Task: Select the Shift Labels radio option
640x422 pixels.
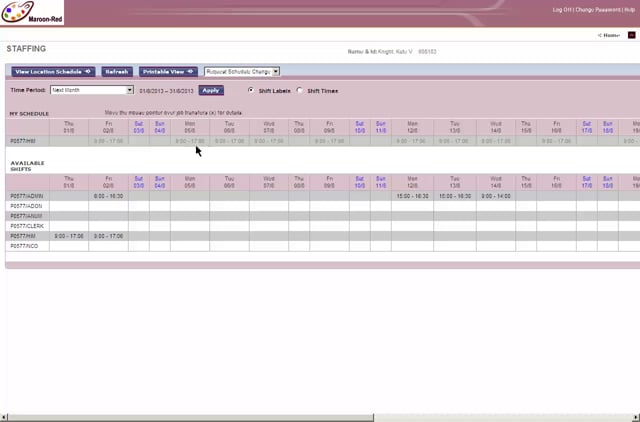Action: [251, 90]
